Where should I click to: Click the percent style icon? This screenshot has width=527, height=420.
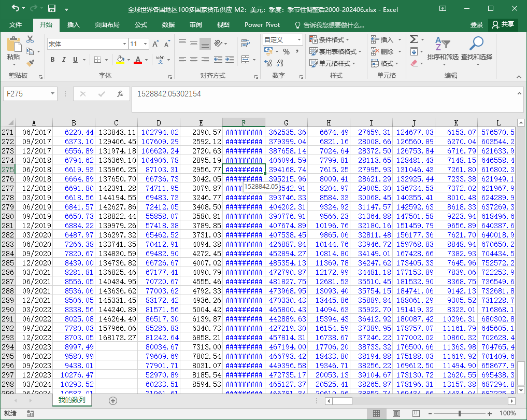[286, 52]
